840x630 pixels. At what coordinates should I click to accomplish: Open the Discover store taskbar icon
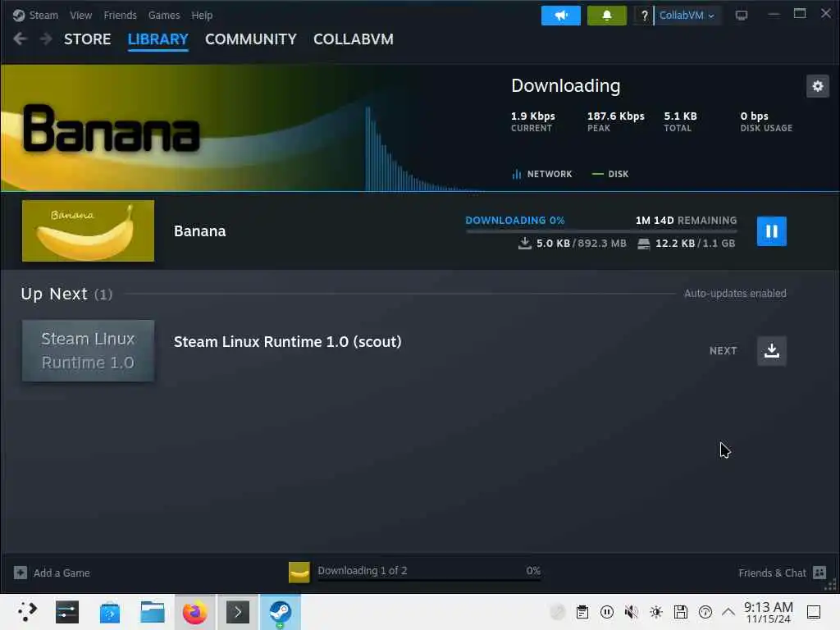[110, 612]
